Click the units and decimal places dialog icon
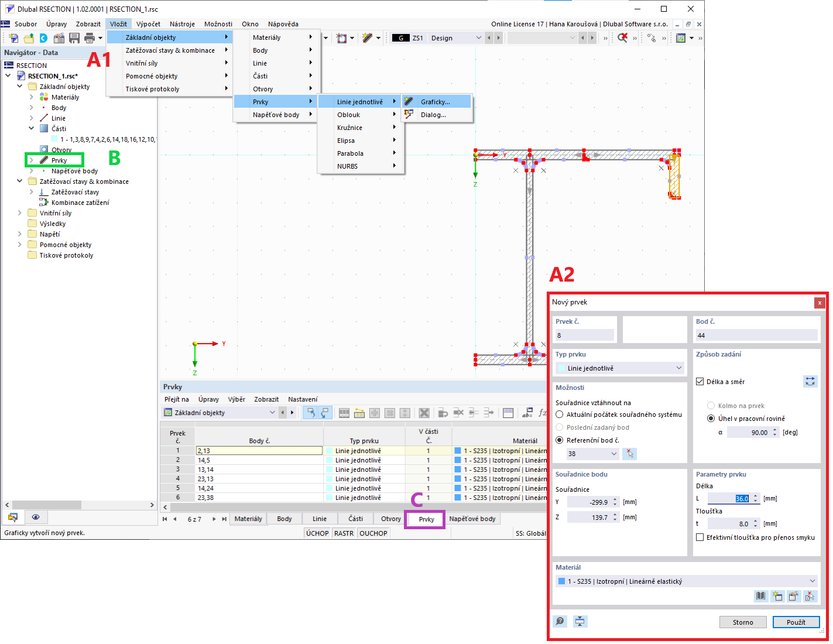Image resolution: width=833 pixels, height=644 pixels. (580, 621)
